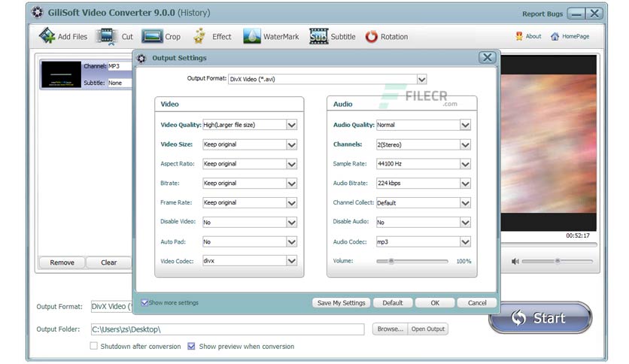Screen dimensions: 629x364
Task: Confirm with the OK button
Action: [x=435, y=302]
